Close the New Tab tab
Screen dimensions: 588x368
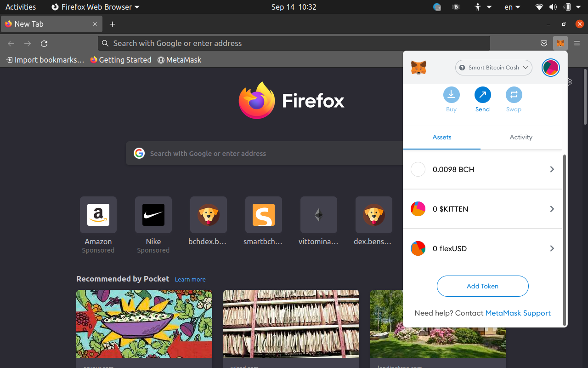pyautogui.click(x=95, y=24)
